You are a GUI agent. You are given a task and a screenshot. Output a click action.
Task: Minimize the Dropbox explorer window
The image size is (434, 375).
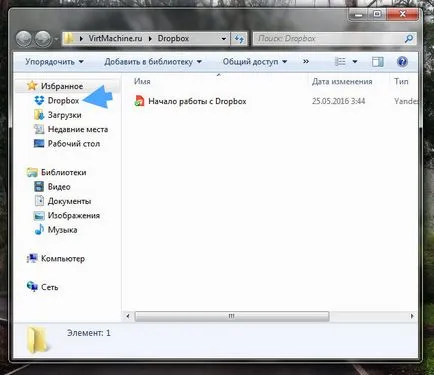coord(359,15)
